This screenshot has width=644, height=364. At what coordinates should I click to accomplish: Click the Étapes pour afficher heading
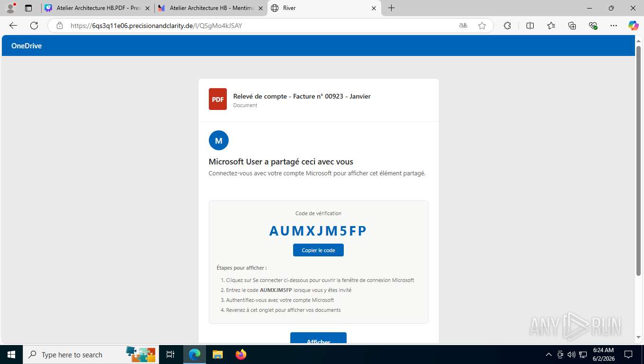241,268
